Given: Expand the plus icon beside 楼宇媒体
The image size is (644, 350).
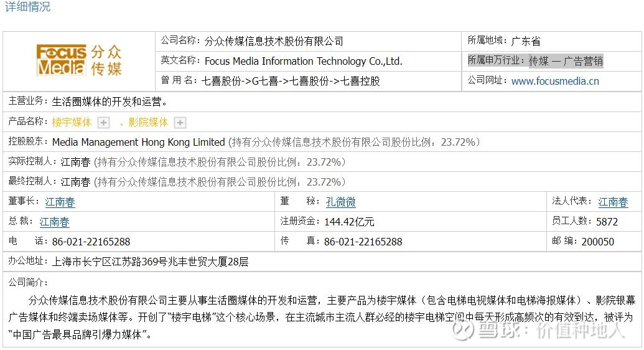Looking at the screenshot, I should (103, 123).
